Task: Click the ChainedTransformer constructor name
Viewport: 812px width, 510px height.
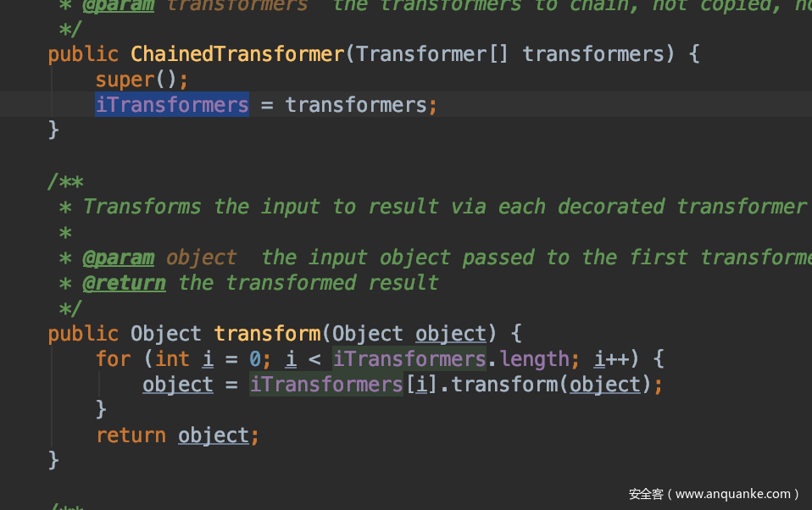Action: pos(236,54)
